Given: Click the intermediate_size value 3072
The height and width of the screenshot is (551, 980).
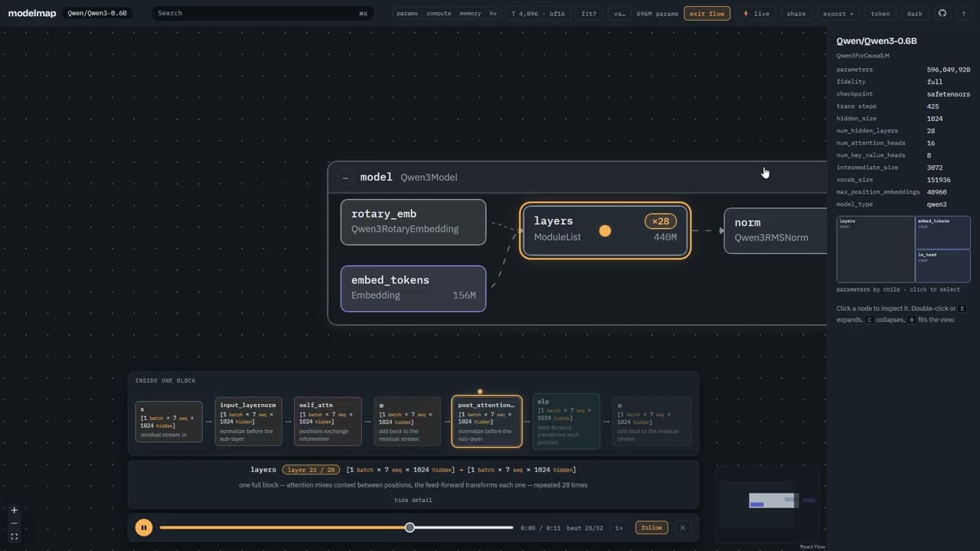Looking at the screenshot, I should 935,168.
